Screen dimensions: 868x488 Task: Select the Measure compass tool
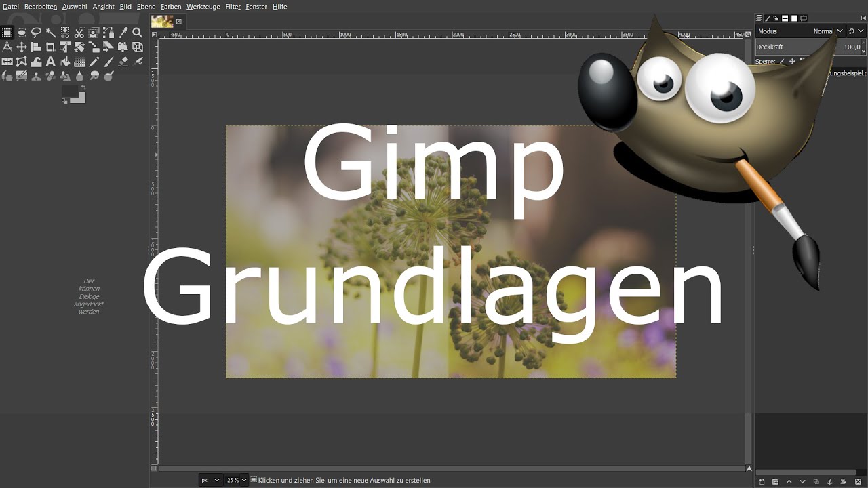7,47
